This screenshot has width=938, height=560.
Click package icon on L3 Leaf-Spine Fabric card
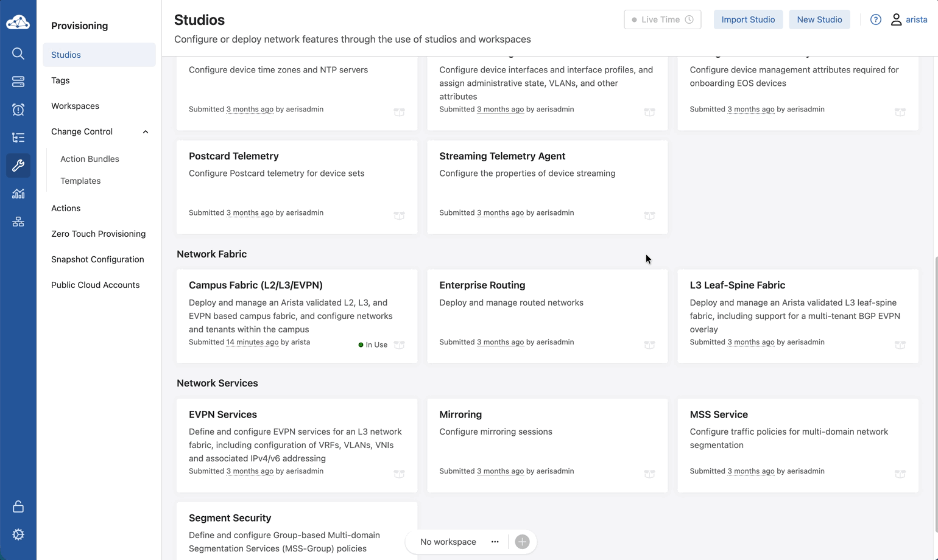tap(900, 345)
